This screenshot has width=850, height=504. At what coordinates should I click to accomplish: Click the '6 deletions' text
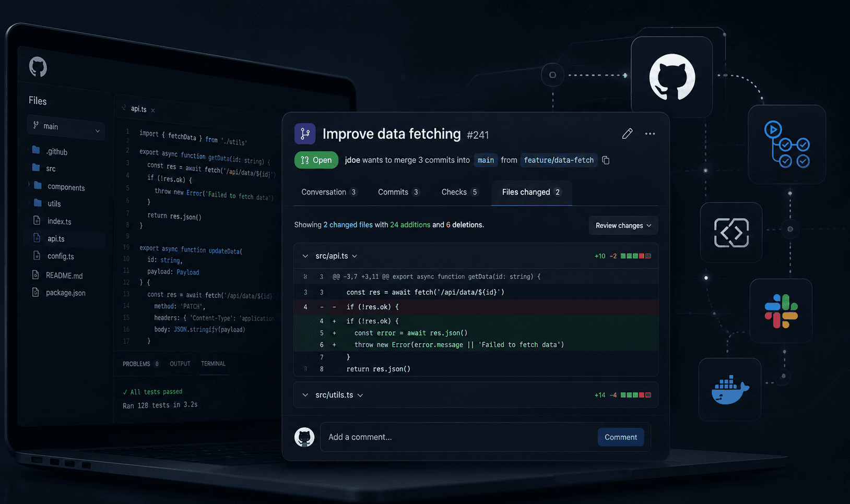click(465, 225)
